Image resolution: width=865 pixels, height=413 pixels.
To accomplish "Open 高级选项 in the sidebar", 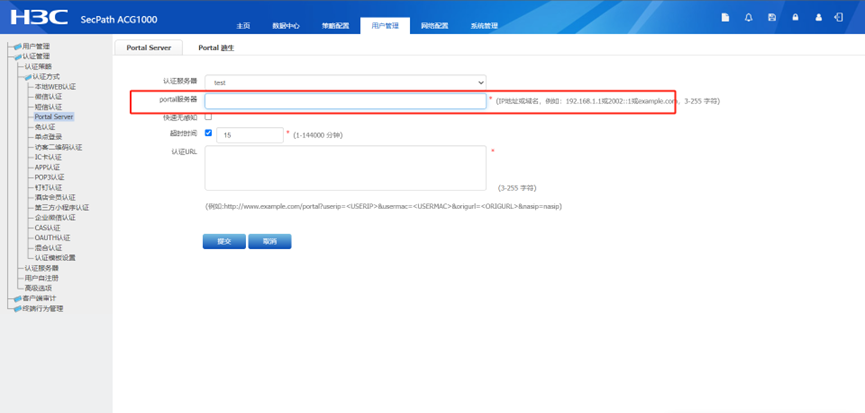I will pyautogui.click(x=38, y=288).
